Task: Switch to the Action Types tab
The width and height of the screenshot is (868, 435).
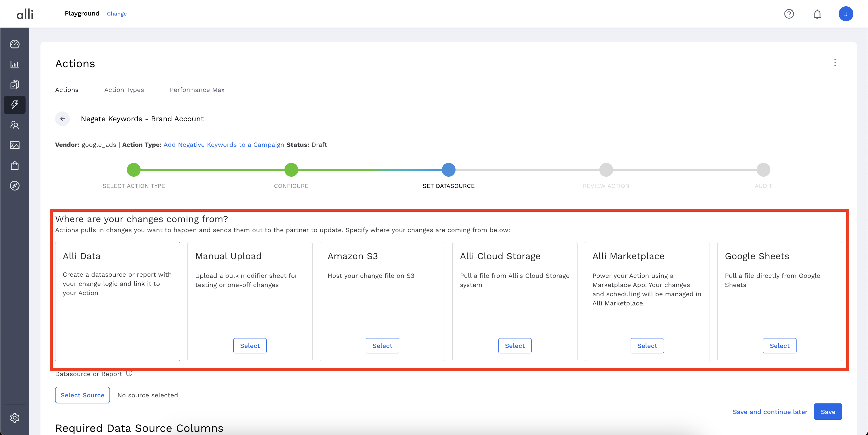Action: click(x=124, y=90)
